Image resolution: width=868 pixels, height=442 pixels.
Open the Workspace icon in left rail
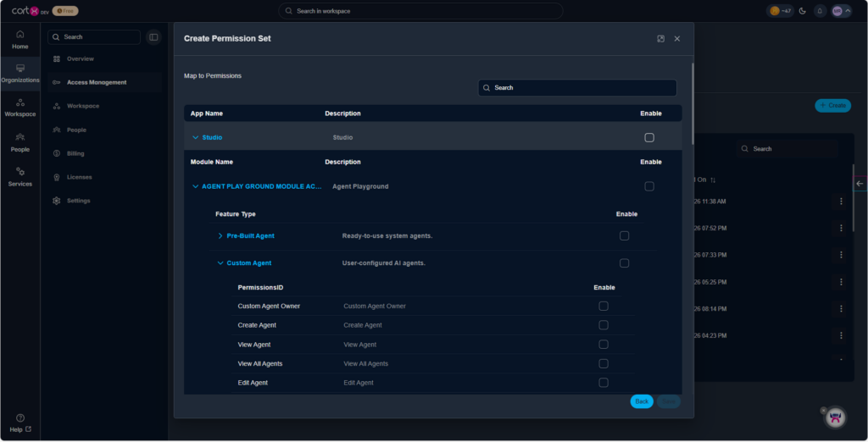[19, 107]
